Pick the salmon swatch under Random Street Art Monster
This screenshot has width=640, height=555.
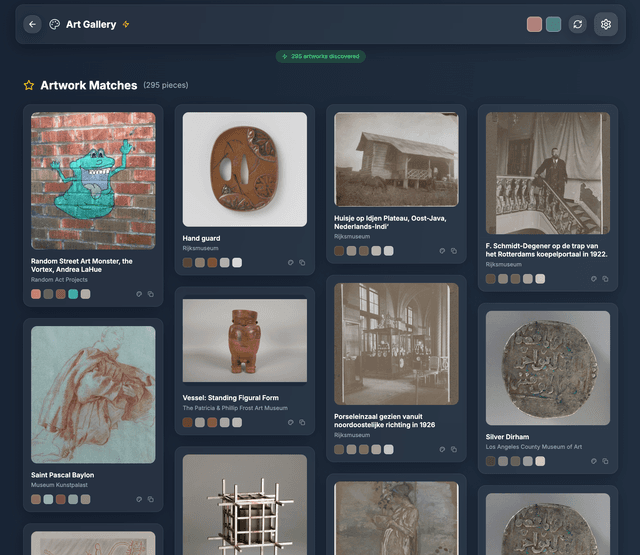[x=36, y=294]
